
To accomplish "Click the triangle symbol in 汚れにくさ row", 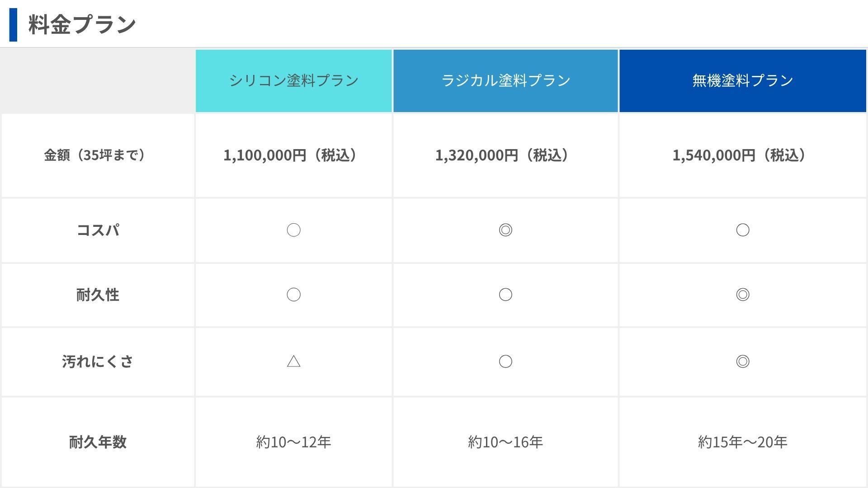I will coord(294,361).
